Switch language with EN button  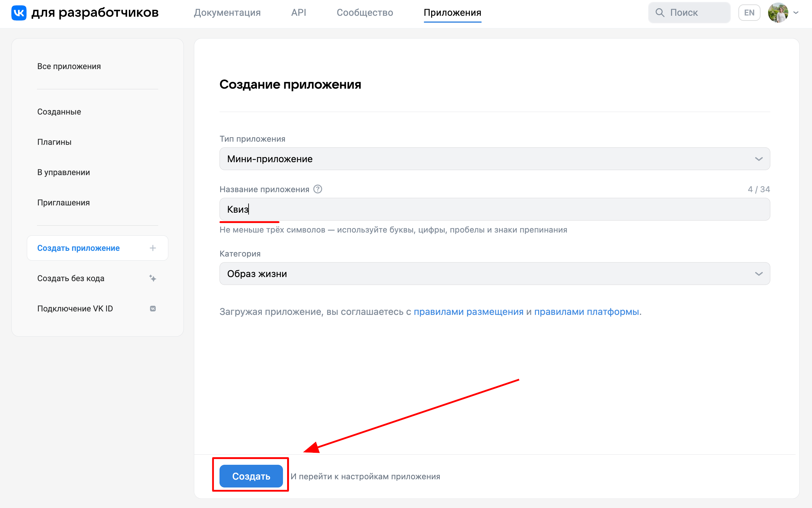[749, 13]
